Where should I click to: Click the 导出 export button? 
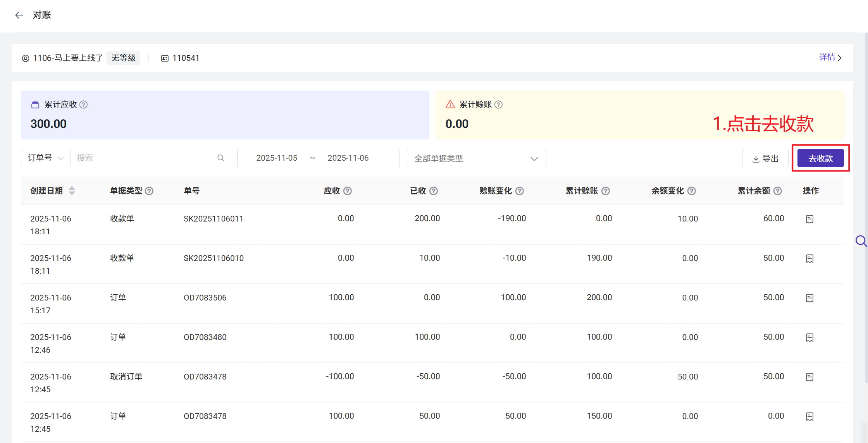(765, 158)
